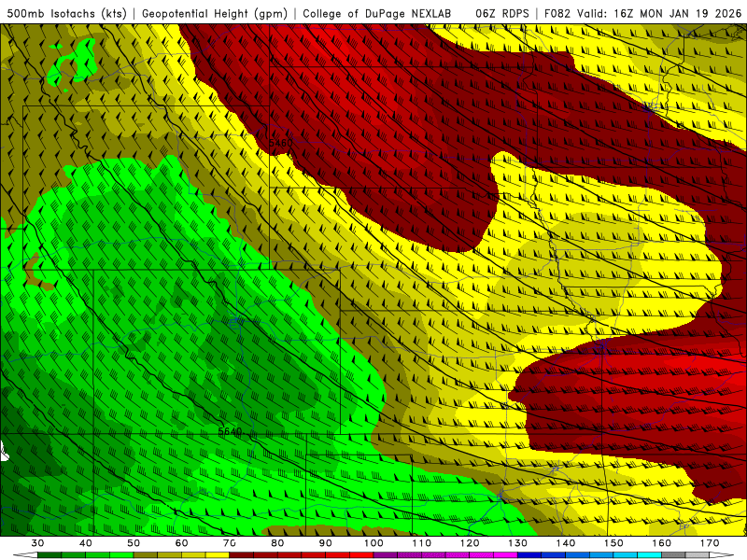Click the legend value 120
The width and height of the screenshot is (747, 560).
470,543
